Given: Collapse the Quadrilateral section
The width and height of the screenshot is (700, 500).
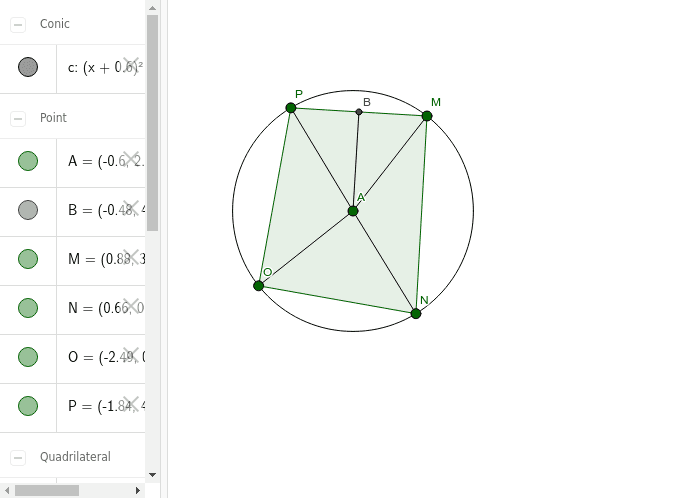Looking at the screenshot, I should (x=18, y=458).
